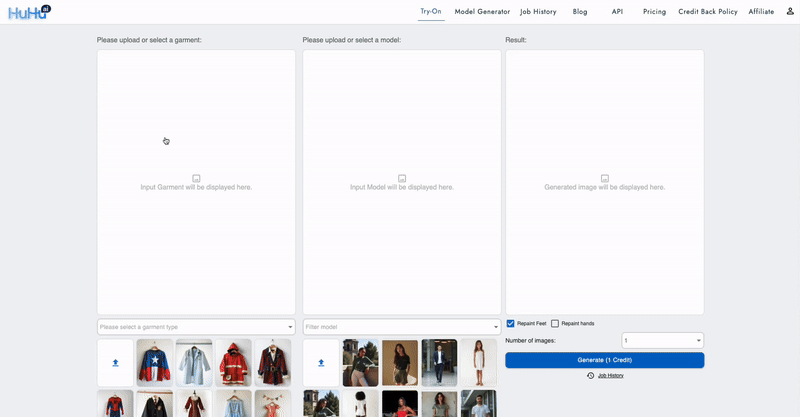The image size is (800, 417).
Task: Click the clock icon beside Job History link
Action: tap(590, 376)
